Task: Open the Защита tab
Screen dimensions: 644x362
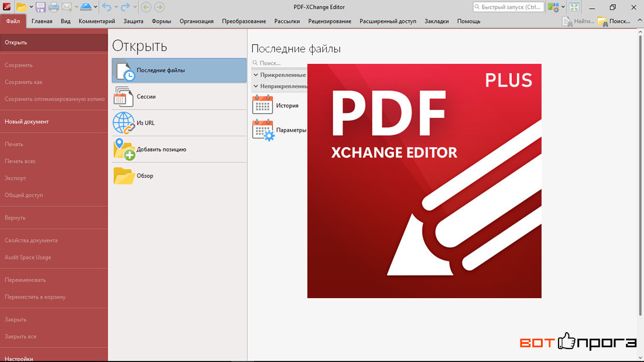Action: [x=133, y=21]
